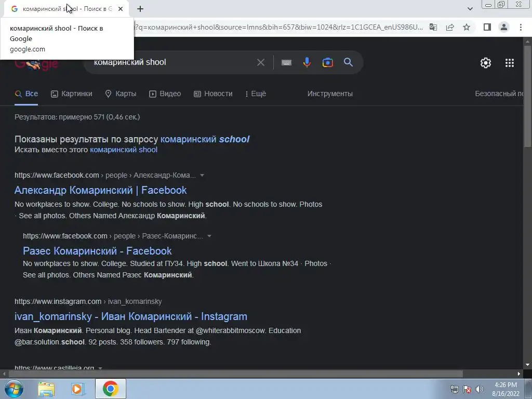This screenshot has height=399, width=532.
Task: Open the Windows Start menu
Action: (14, 389)
